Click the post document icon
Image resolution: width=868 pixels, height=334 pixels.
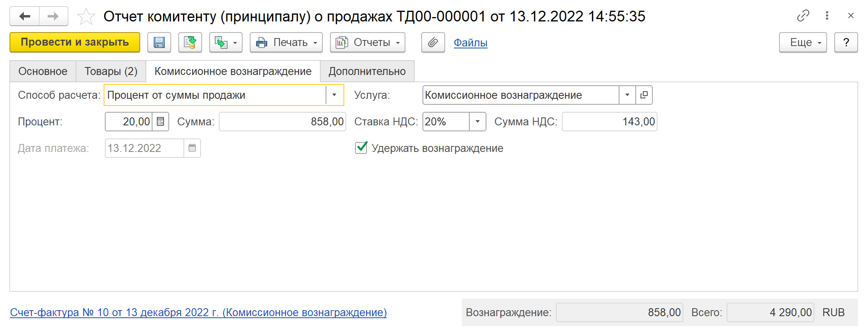[x=190, y=42]
